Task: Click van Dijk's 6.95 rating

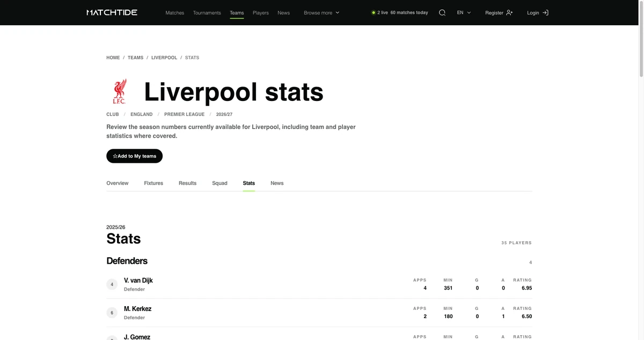Action: [526, 288]
